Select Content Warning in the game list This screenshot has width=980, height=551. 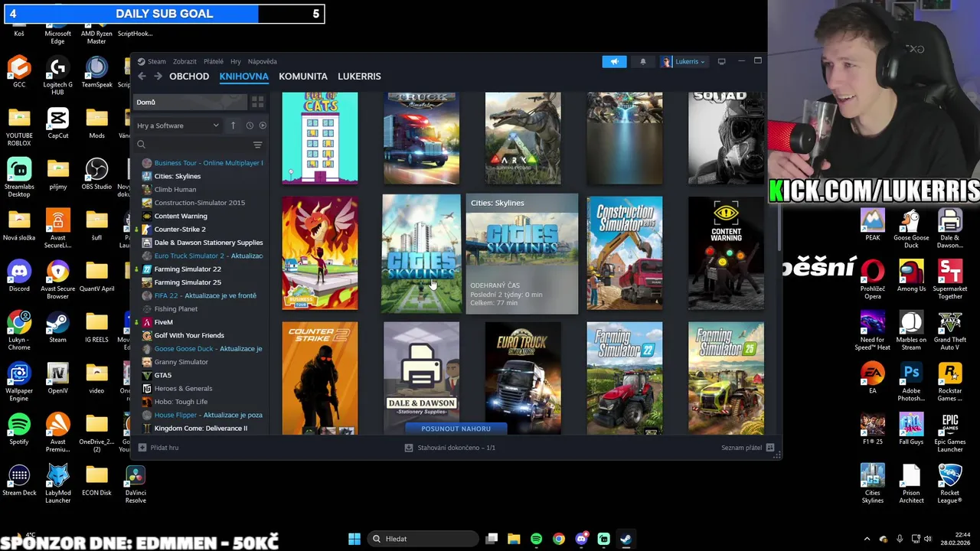pyautogui.click(x=202, y=216)
